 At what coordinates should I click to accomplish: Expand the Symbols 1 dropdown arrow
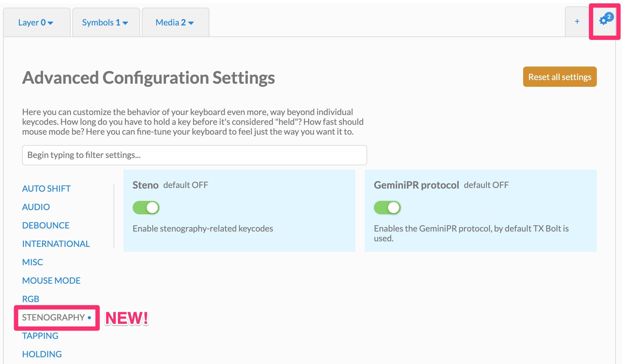click(x=125, y=23)
